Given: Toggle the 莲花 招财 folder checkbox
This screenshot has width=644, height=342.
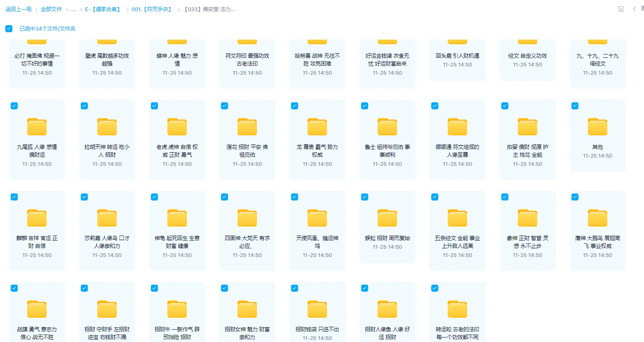Looking at the screenshot, I should tap(224, 106).
